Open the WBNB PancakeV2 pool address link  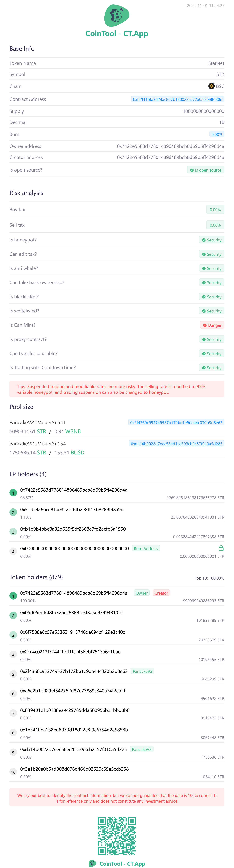tap(176, 422)
